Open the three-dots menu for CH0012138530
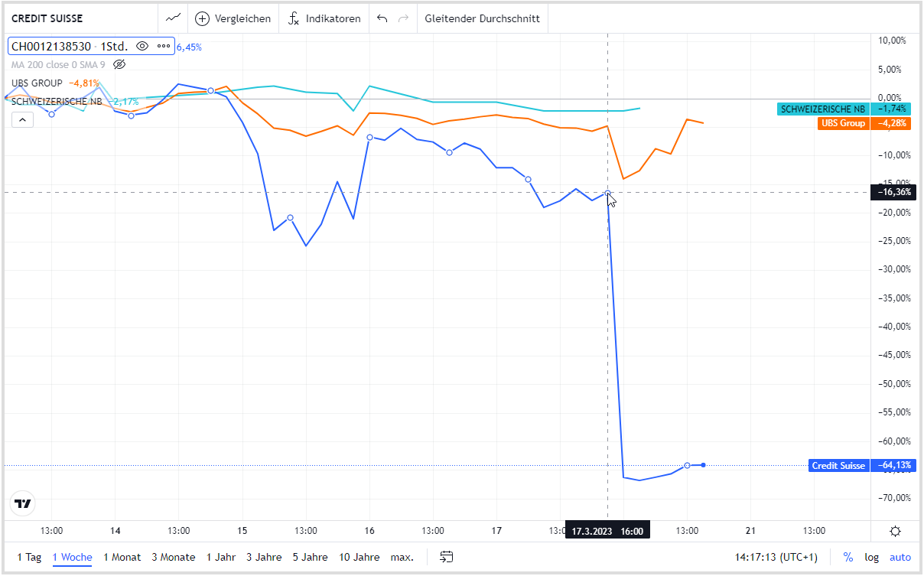 163,47
